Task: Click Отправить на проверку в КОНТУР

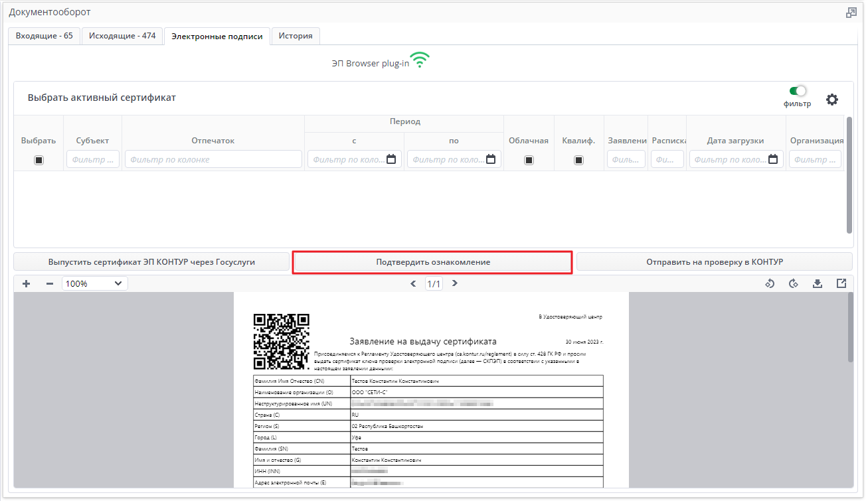Action: click(x=715, y=262)
